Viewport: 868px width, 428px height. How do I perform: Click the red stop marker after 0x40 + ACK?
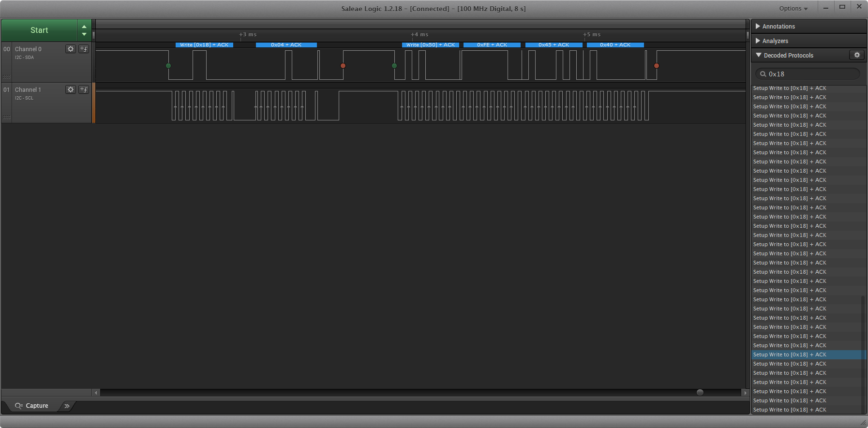(657, 66)
